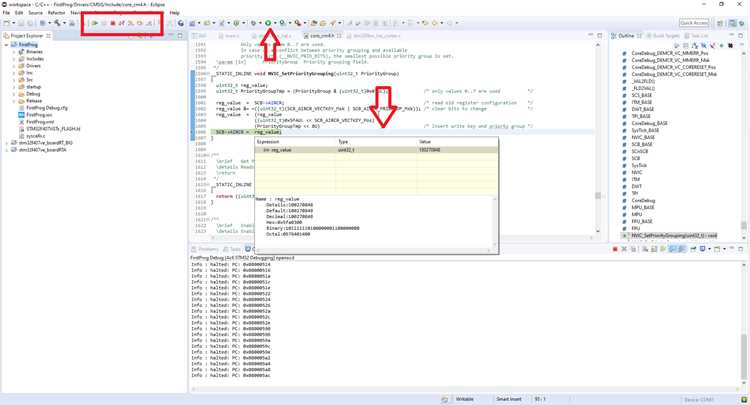Screen dimensions: 750x405
Task: Switch to the C/C++ perspective icon
Action: (x=732, y=23)
